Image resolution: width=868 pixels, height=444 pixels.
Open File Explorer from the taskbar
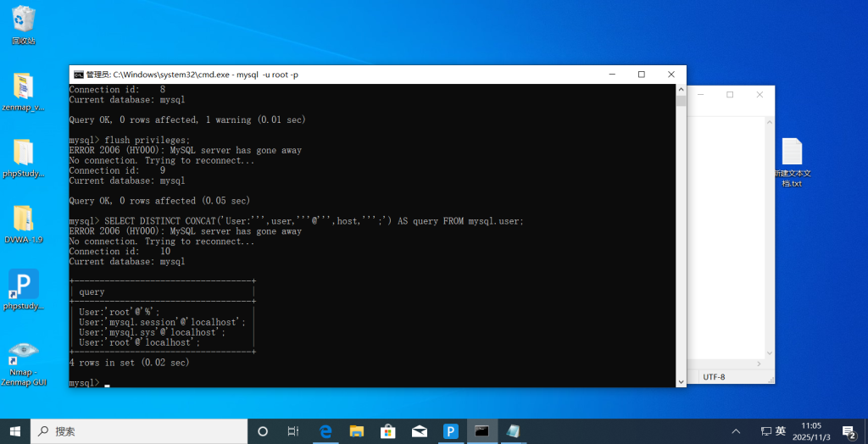tap(357, 431)
